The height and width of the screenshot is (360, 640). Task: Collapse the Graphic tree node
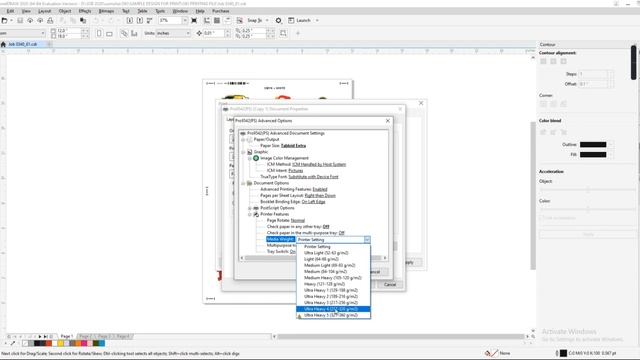[243, 152]
